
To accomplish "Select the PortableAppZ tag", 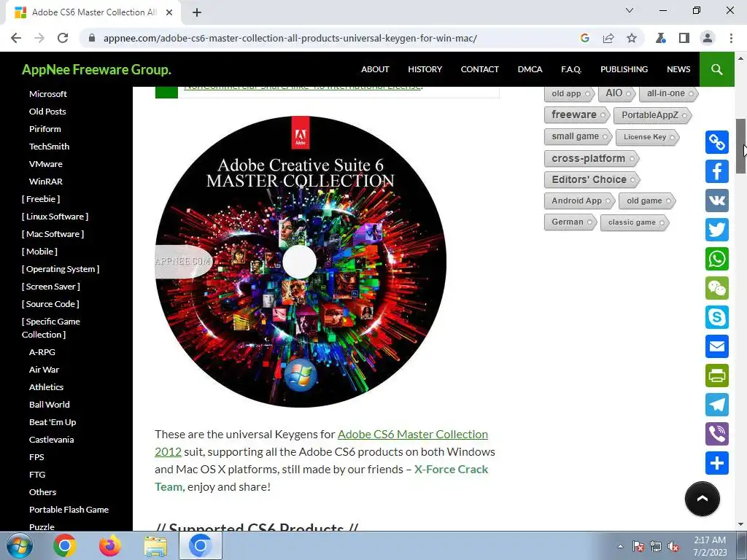I will point(653,115).
